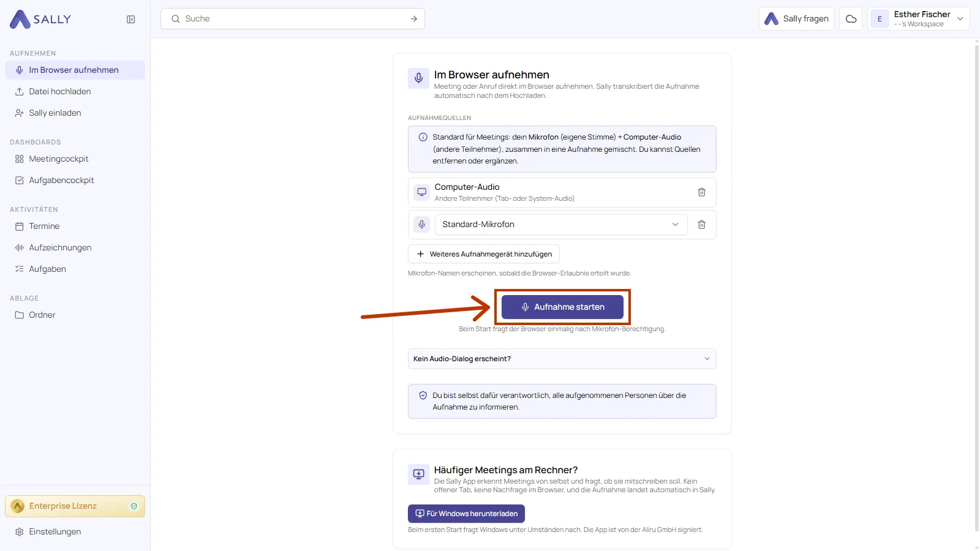This screenshot has width=980, height=551.
Task: Open the cloud status icon
Action: (x=851, y=19)
